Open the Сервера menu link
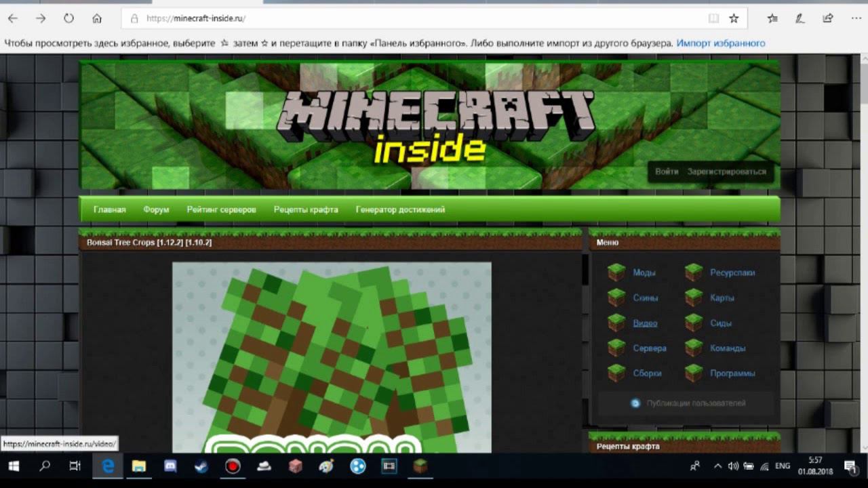 point(650,348)
